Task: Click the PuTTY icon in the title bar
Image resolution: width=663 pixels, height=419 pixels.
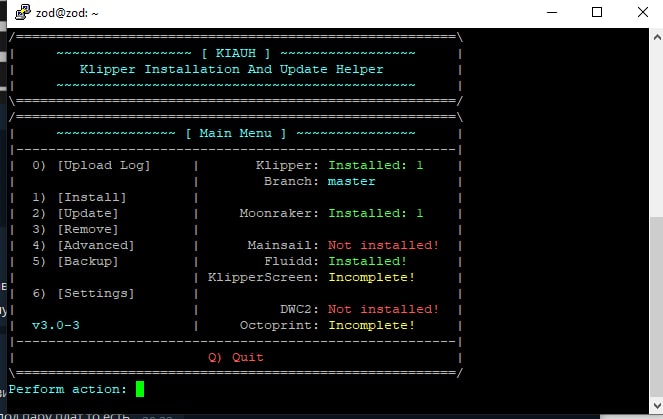Action: point(22,12)
